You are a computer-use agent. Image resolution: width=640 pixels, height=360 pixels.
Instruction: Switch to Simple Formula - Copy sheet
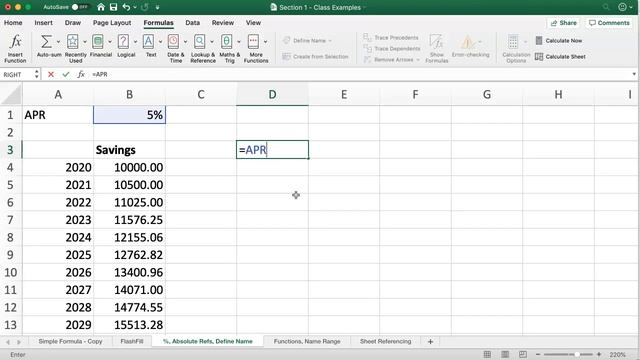(70, 341)
